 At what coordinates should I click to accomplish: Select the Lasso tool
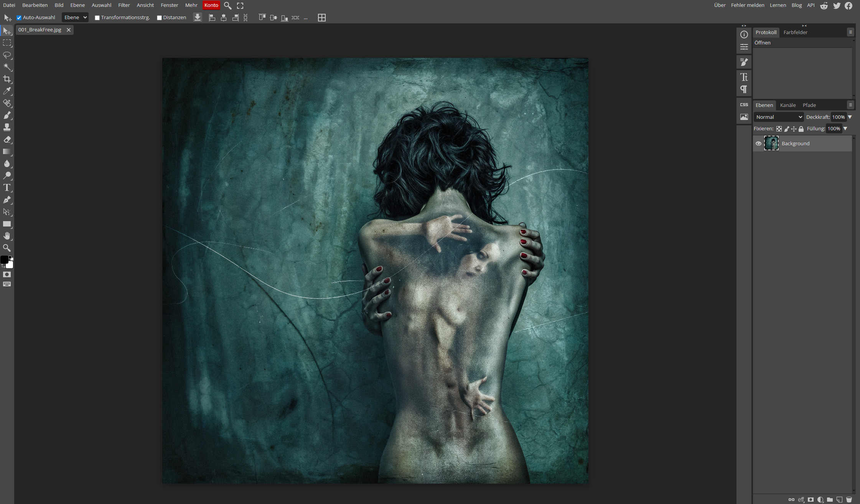pos(7,55)
